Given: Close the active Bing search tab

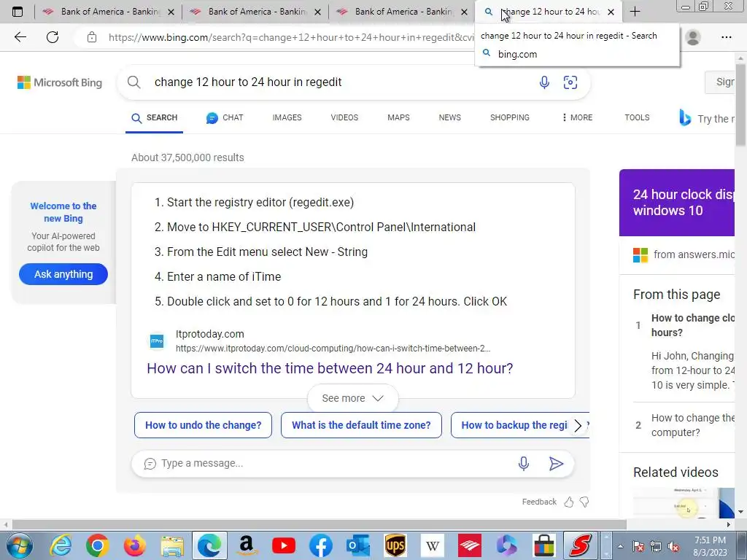Looking at the screenshot, I should click(x=611, y=12).
